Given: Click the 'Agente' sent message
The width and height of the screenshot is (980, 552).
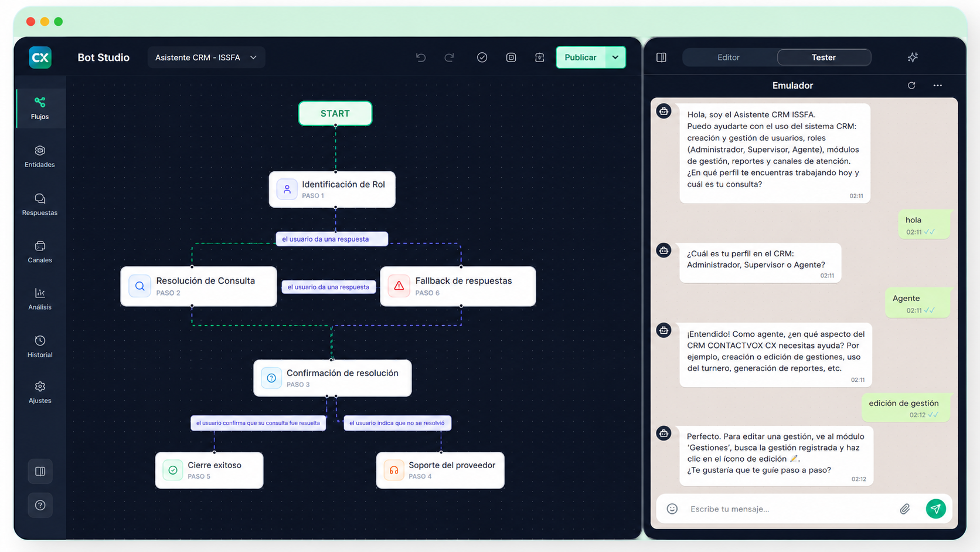Looking at the screenshot, I should [x=917, y=303].
